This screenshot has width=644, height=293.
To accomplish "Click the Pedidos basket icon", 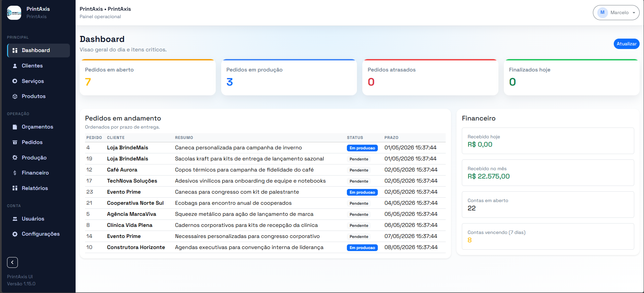I will tap(15, 142).
